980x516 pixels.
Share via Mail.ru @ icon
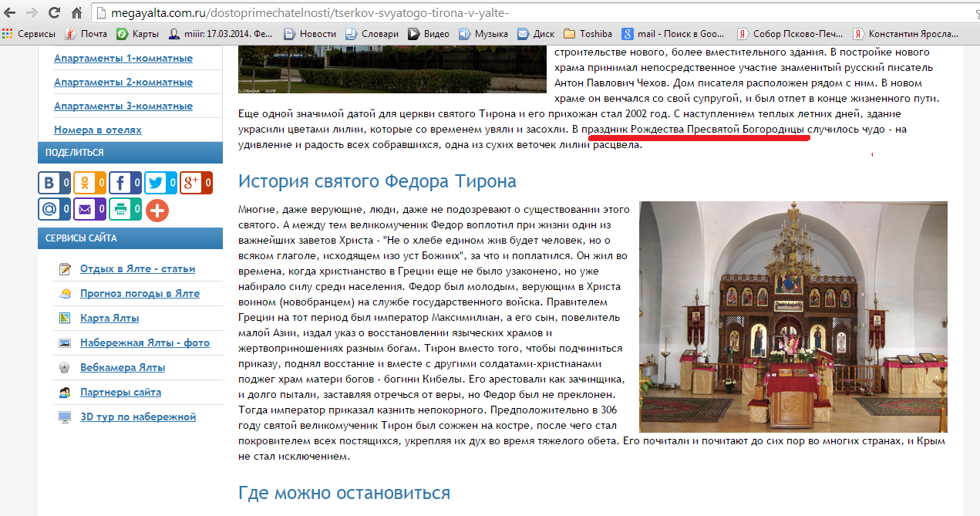pos(54,209)
